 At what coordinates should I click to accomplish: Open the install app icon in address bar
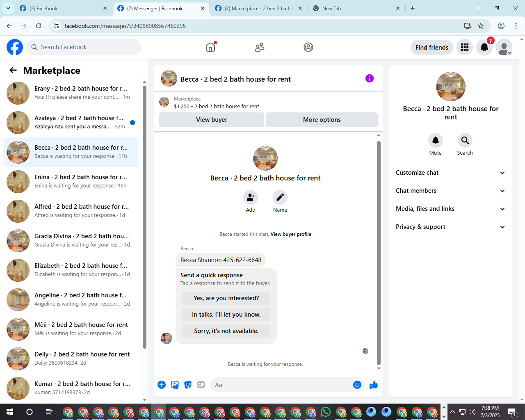tap(468, 26)
